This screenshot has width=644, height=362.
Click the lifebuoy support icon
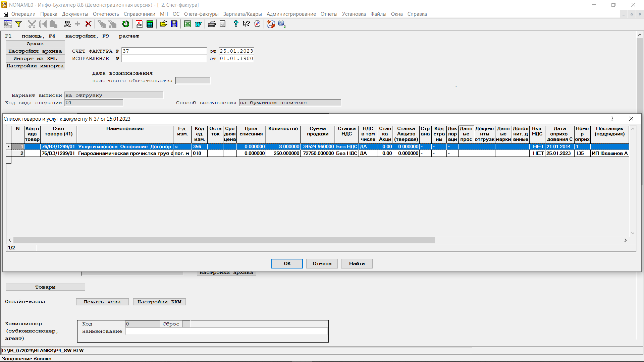271,24
